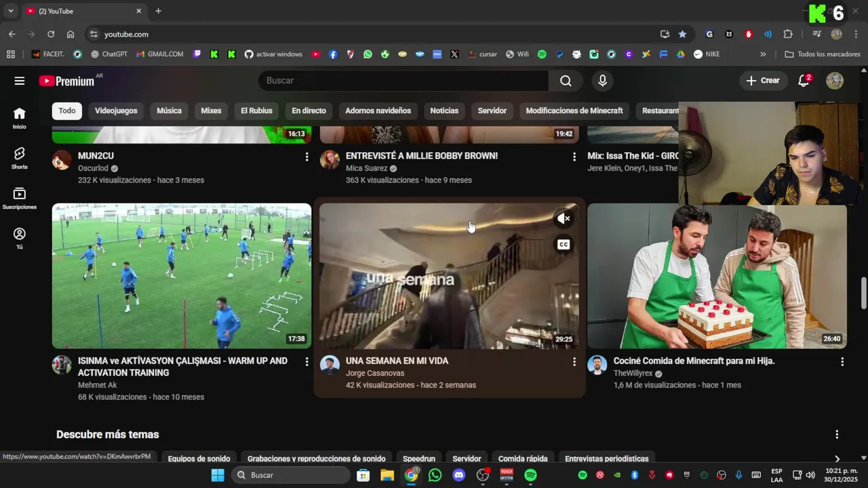Viewport: 868px width, 488px height.
Task: Open the Mehmet Ak channel link
Action: click(x=97, y=385)
